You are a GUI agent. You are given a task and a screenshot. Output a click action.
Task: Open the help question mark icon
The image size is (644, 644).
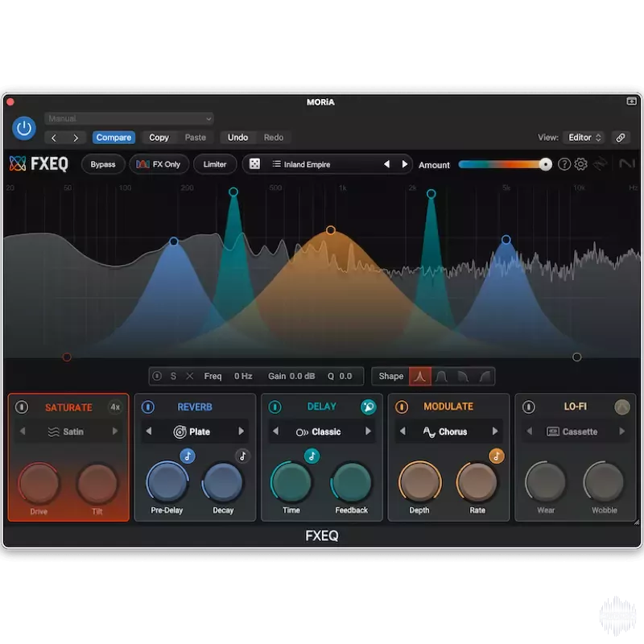[564, 164]
